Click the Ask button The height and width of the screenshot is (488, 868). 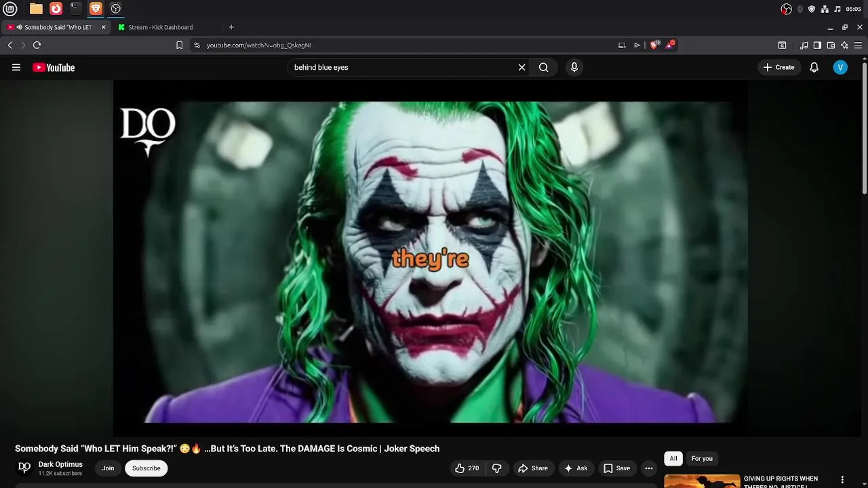click(x=576, y=468)
